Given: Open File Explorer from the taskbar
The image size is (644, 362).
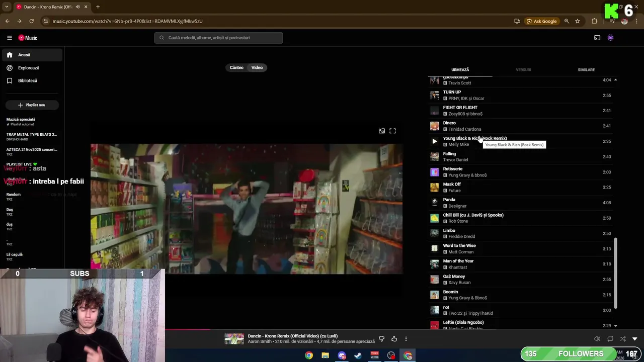Looking at the screenshot, I should 325,355.
